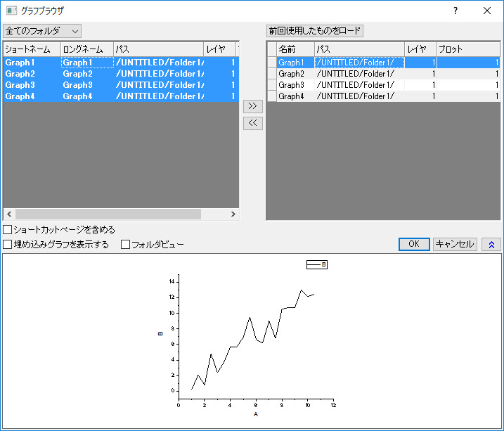Select Graph1 name in right list
Image resolution: width=504 pixels, height=431 pixels.
[x=295, y=63]
